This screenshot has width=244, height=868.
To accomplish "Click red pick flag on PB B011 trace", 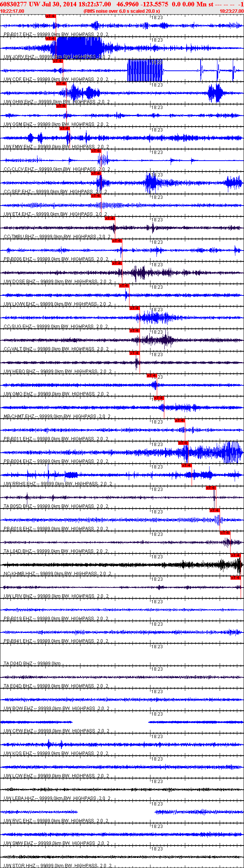I will click(180, 421).
